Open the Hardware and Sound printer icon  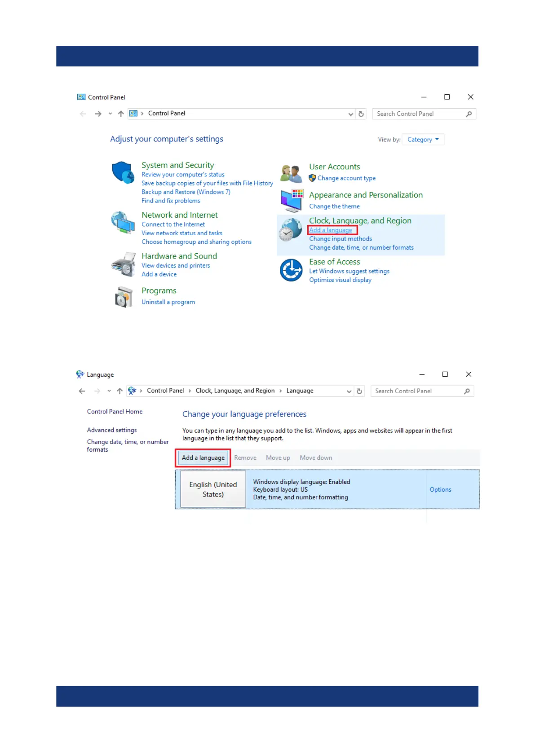pos(123,264)
